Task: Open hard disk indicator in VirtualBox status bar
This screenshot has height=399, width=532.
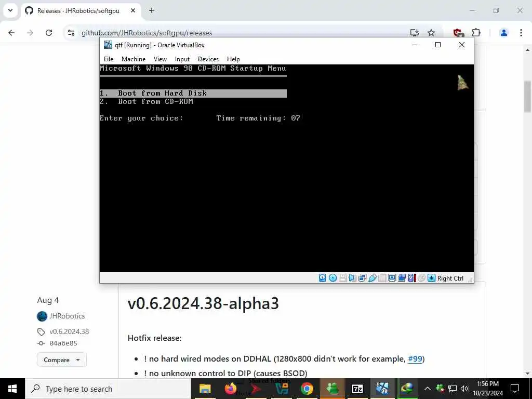Action: coord(322,278)
